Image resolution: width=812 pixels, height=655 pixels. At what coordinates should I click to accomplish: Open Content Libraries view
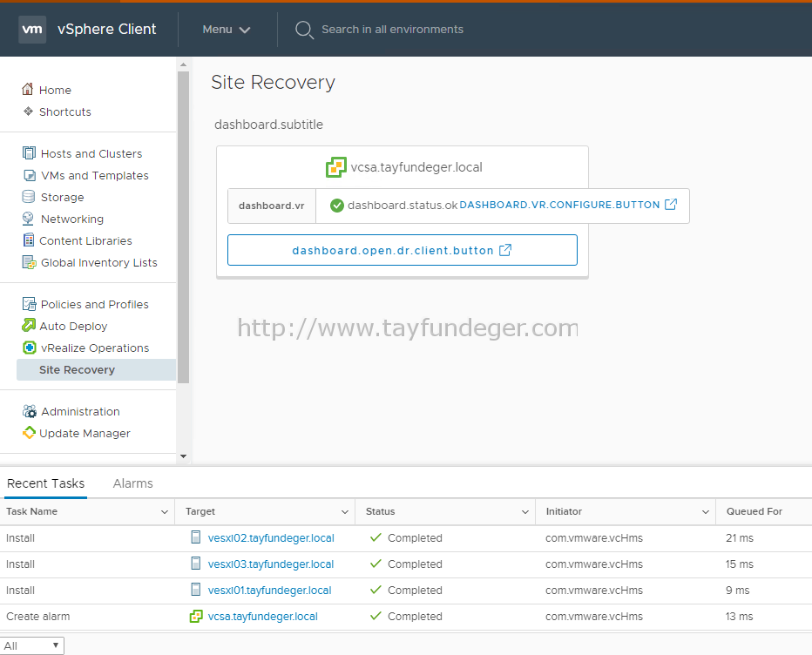coord(86,240)
